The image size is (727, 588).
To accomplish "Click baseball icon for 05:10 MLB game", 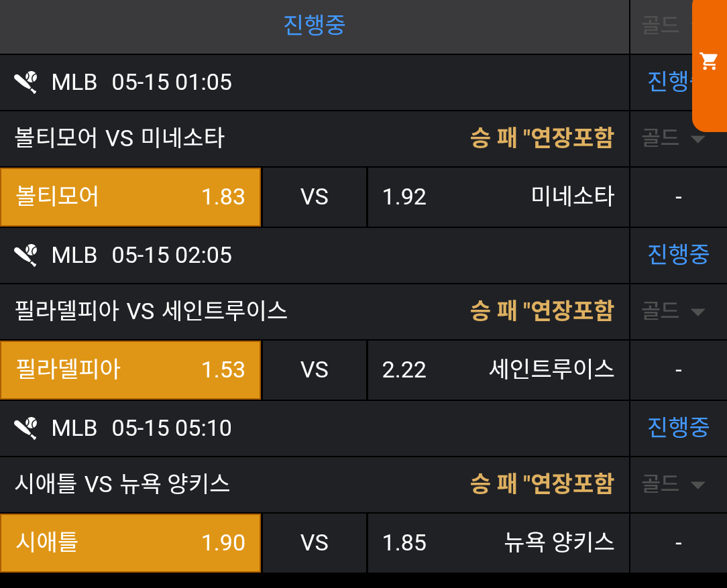I will pos(26,428).
